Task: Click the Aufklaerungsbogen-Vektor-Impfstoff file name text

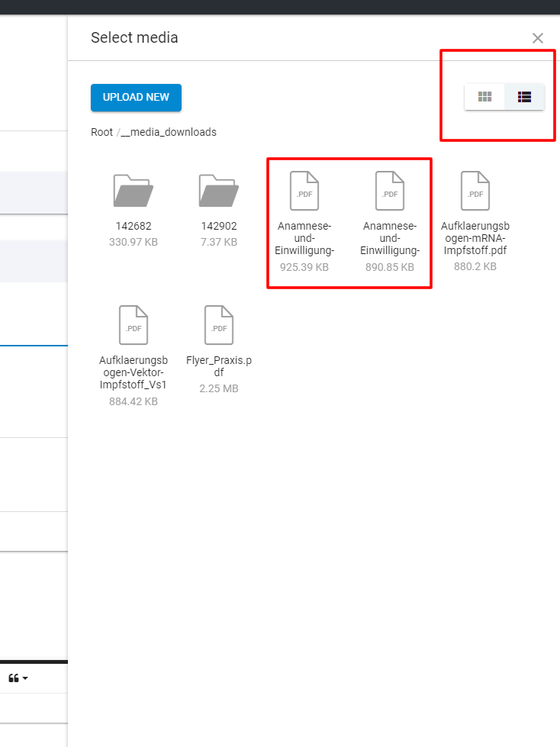Action: [x=134, y=372]
